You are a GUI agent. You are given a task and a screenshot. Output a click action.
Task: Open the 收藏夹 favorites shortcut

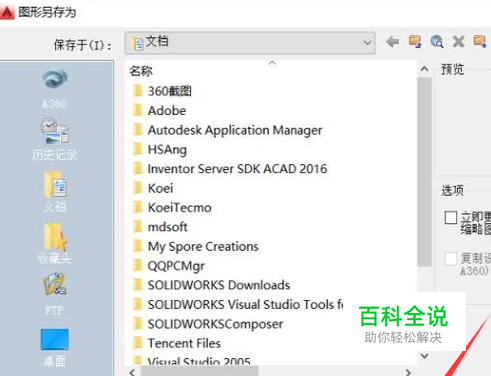55,243
